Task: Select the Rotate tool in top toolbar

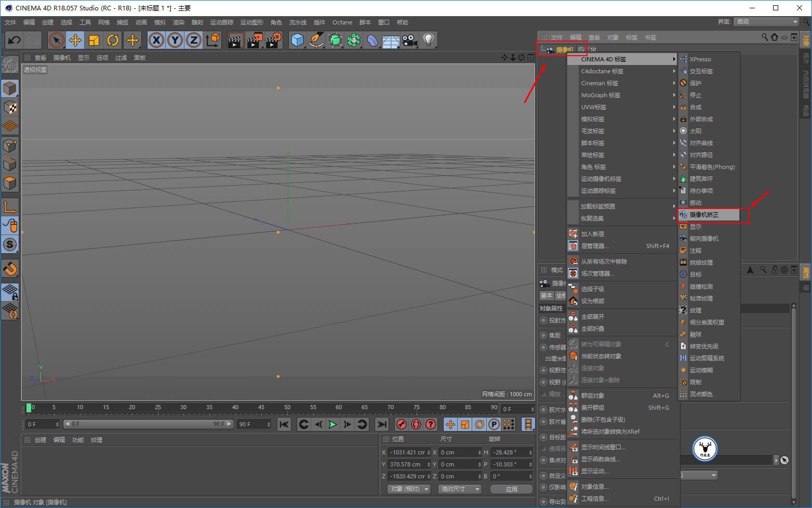Action: tap(113, 40)
